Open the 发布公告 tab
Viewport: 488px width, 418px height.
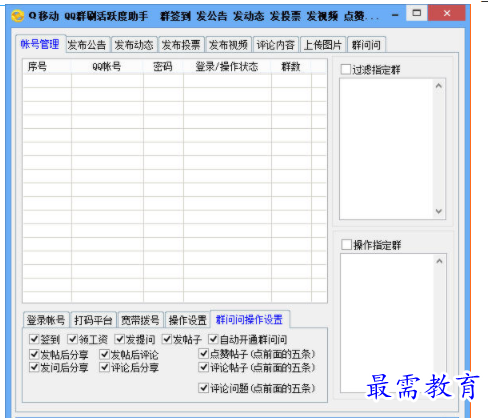87,45
